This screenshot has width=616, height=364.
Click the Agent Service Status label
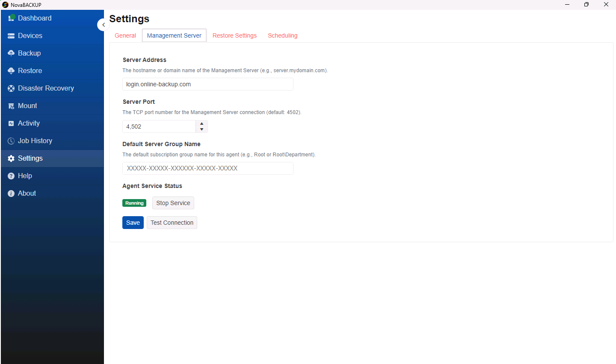152,186
